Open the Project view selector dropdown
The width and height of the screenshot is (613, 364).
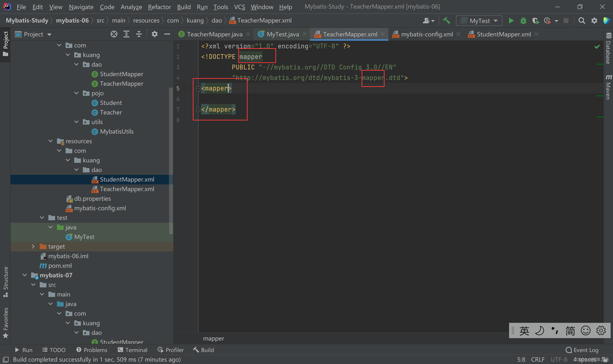[x=33, y=34]
